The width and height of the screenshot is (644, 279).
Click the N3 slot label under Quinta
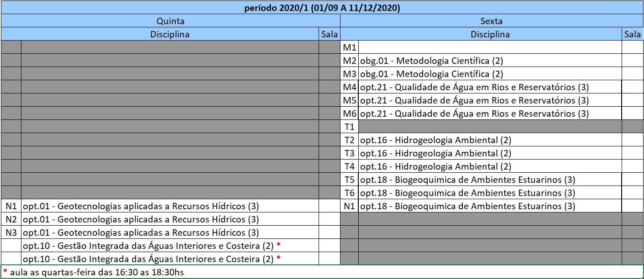pos(11,232)
